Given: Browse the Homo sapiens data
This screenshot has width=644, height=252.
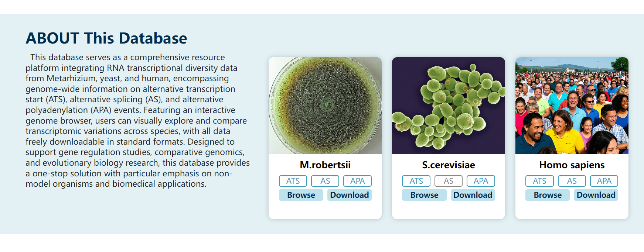Looking at the screenshot, I should pyautogui.click(x=548, y=195).
